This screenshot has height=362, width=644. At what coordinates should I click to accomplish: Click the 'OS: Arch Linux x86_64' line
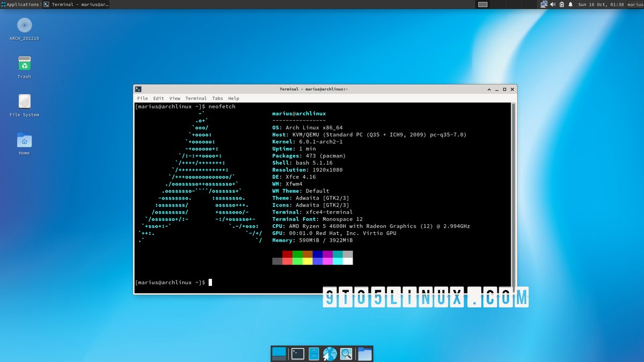click(307, 128)
